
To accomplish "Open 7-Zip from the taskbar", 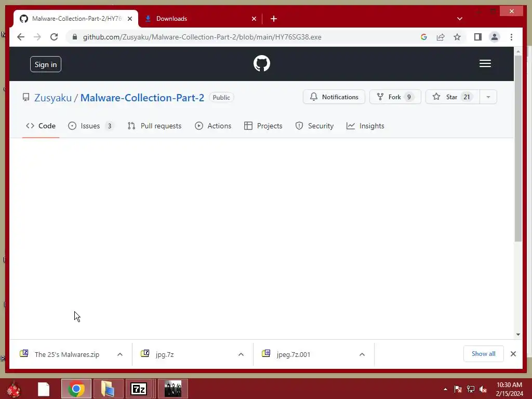I will point(139,389).
